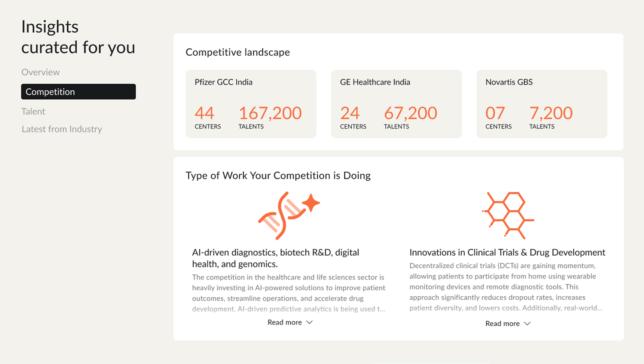Screen dimensions: 644x364
Task: Select Competition in the sidebar
Action: click(x=78, y=91)
